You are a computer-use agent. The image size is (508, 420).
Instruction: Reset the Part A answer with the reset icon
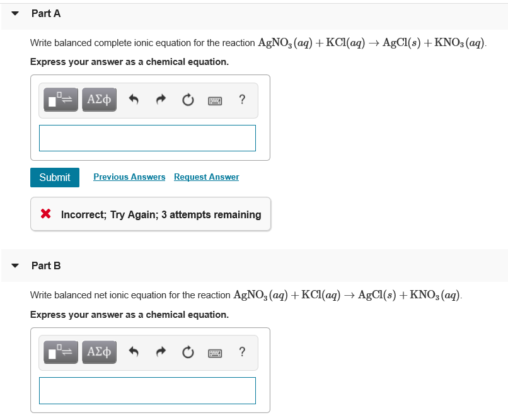click(x=187, y=99)
